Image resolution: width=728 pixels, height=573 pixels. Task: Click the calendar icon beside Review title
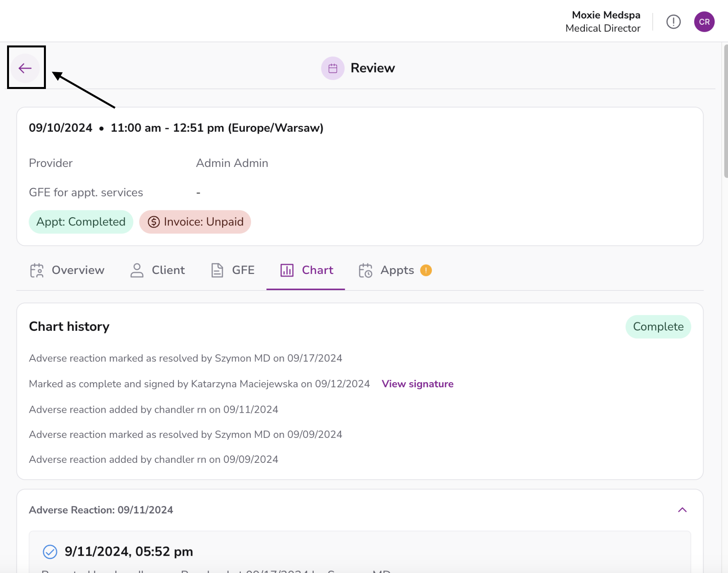tap(333, 68)
